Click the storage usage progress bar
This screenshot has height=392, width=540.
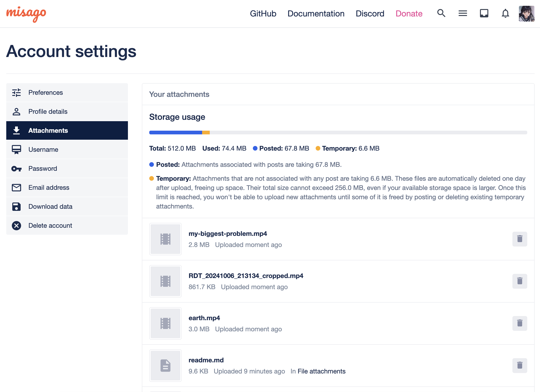(x=338, y=133)
